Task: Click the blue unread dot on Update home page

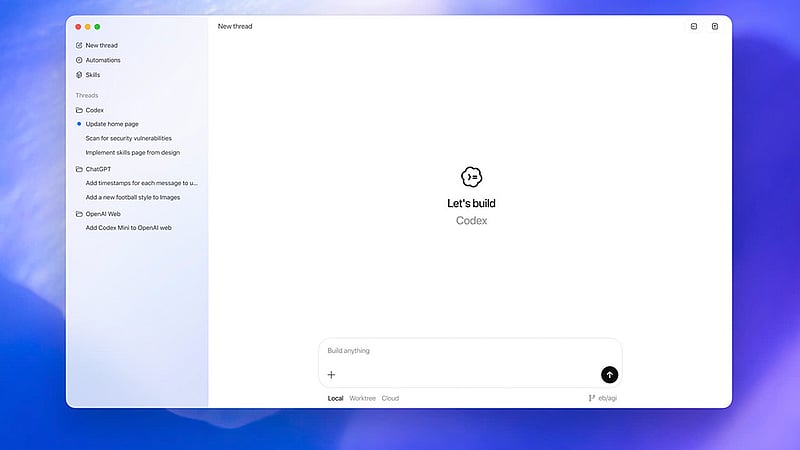Action: click(79, 124)
